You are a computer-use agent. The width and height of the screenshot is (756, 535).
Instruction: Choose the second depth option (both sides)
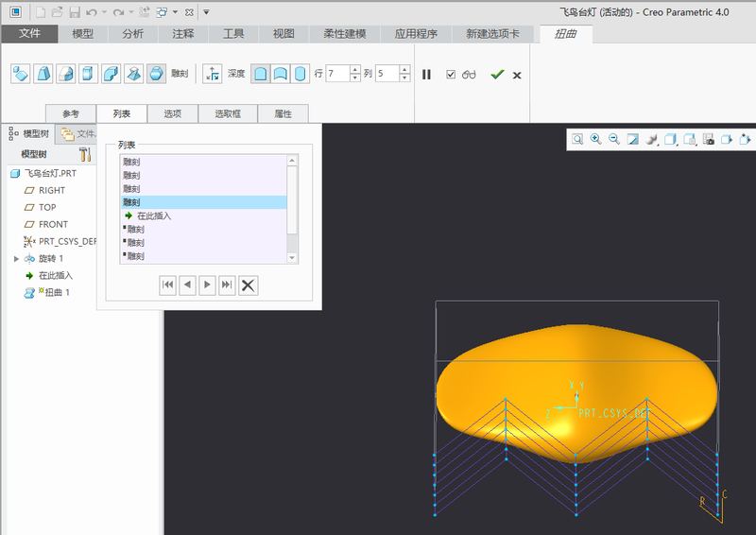click(x=280, y=74)
